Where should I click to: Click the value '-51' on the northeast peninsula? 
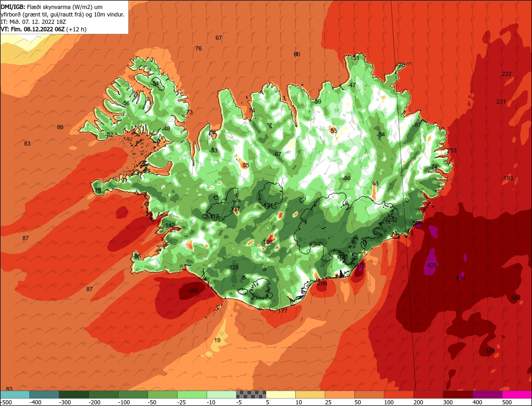(x=354, y=58)
